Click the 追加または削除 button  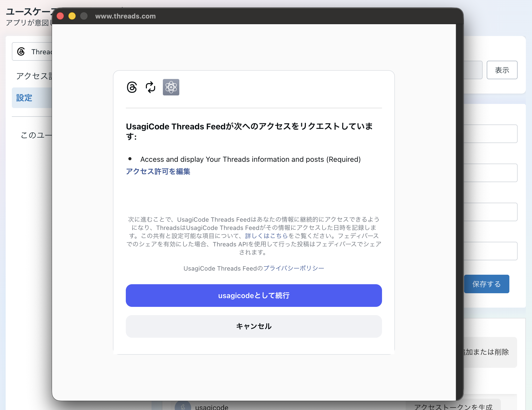(x=486, y=352)
